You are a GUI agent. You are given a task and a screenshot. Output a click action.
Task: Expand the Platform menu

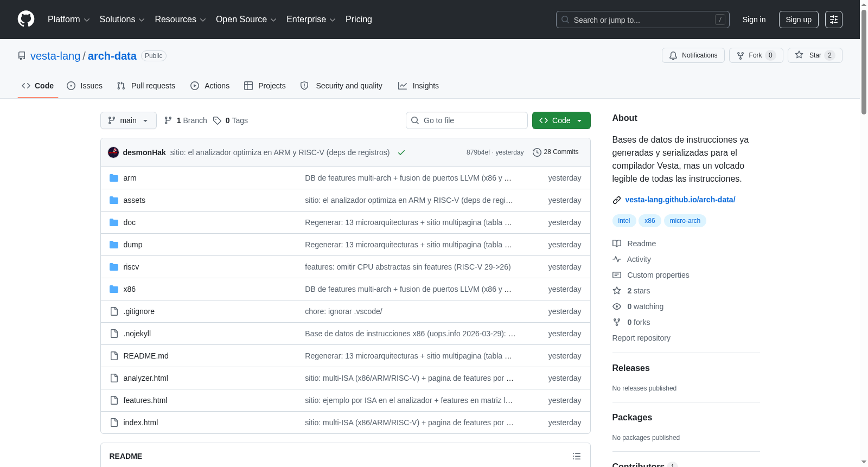(x=69, y=20)
